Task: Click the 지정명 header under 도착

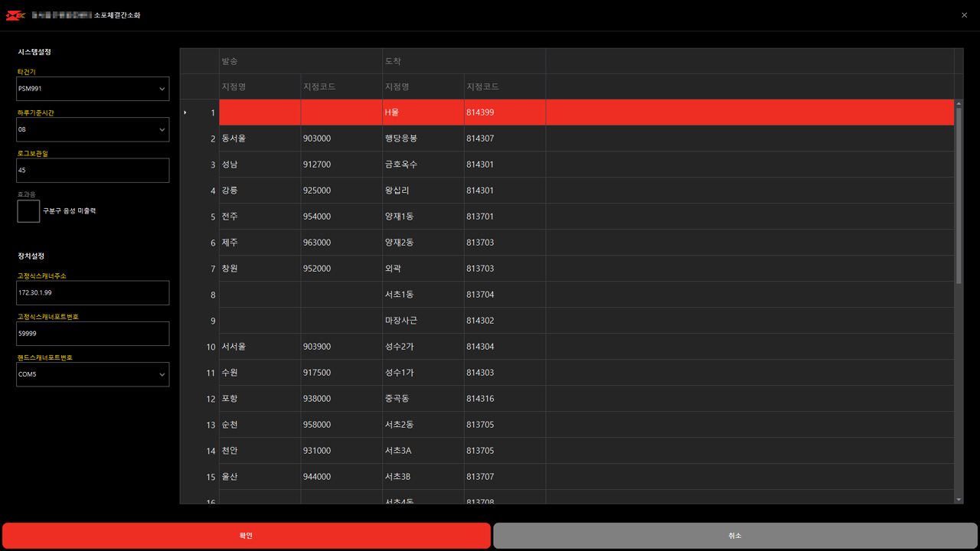Action: point(423,86)
